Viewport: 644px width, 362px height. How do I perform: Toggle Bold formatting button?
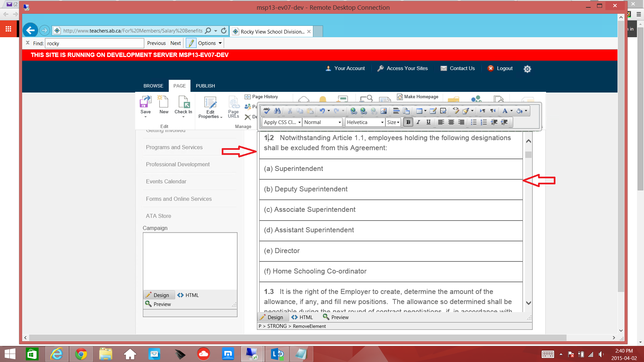pos(408,122)
